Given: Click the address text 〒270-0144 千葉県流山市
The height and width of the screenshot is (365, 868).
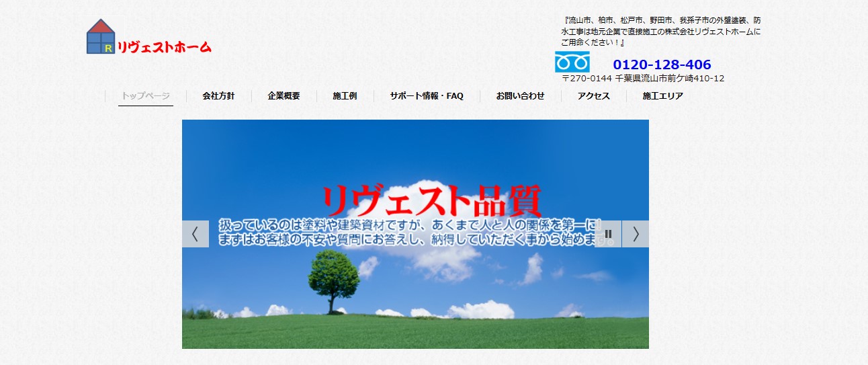Looking at the screenshot, I should [x=642, y=79].
